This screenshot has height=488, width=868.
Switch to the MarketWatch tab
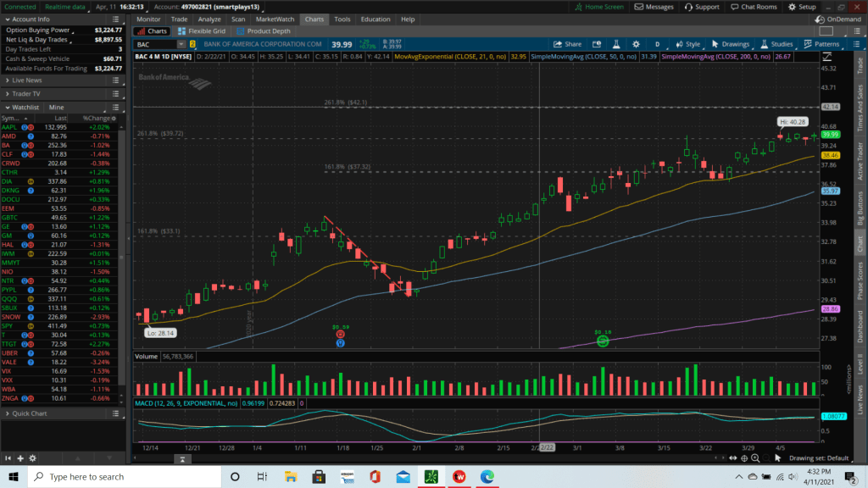275,19
